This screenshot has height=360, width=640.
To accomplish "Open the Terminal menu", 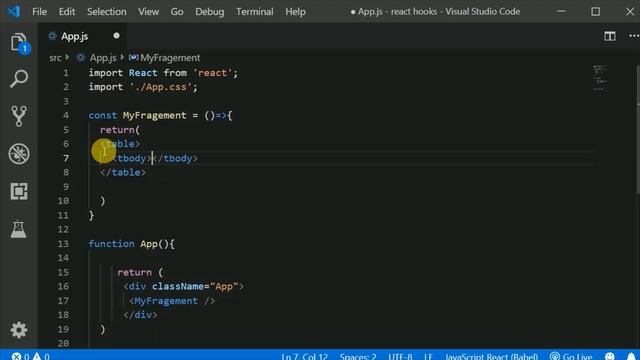I will coord(255,11).
